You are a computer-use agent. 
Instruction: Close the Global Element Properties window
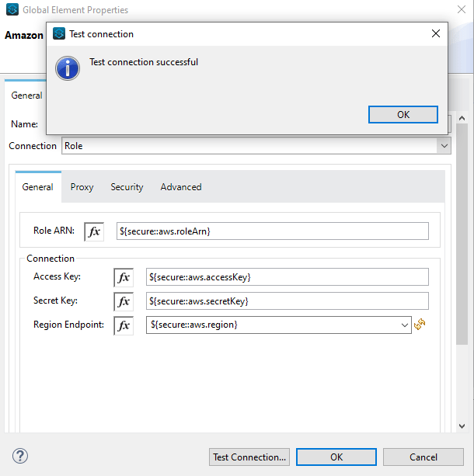(462, 9)
